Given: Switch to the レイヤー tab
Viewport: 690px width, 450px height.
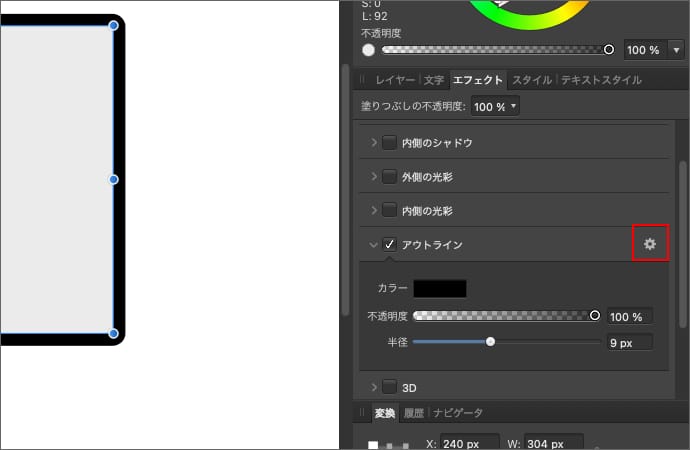Looking at the screenshot, I should [396, 80].
